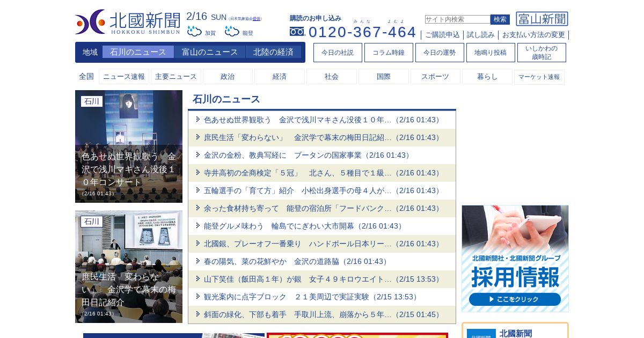Click the 加賀 weather icon
Image resolution: width=644 pixels, height=338 pixels.
(x=194, y=31)
